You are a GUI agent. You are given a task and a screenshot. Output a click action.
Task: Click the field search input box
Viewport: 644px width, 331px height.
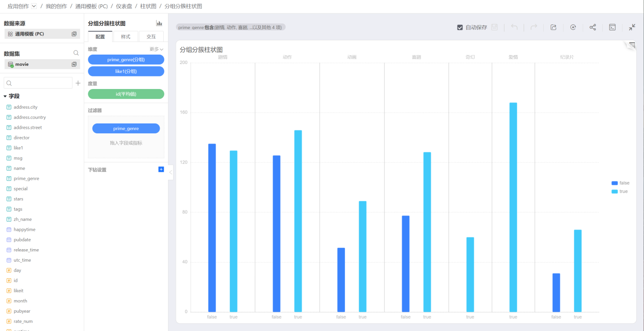(x=38, y=83)
